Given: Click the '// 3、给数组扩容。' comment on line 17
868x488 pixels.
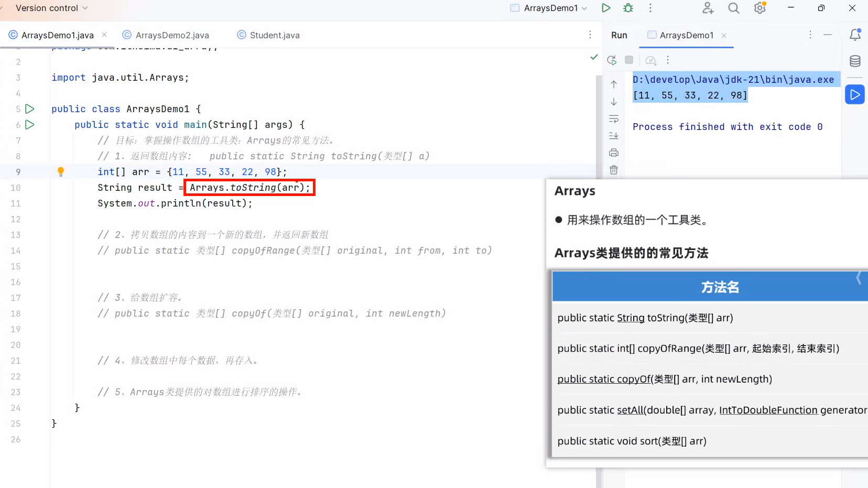Looking at the screenshot, I should click(x=140, y=298).
